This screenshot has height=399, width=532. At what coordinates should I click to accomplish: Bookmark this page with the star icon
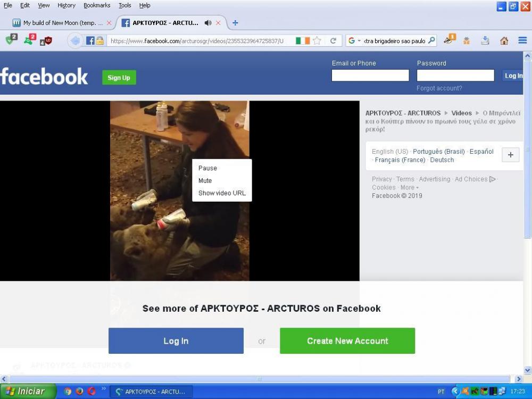(x=317, y=41)
